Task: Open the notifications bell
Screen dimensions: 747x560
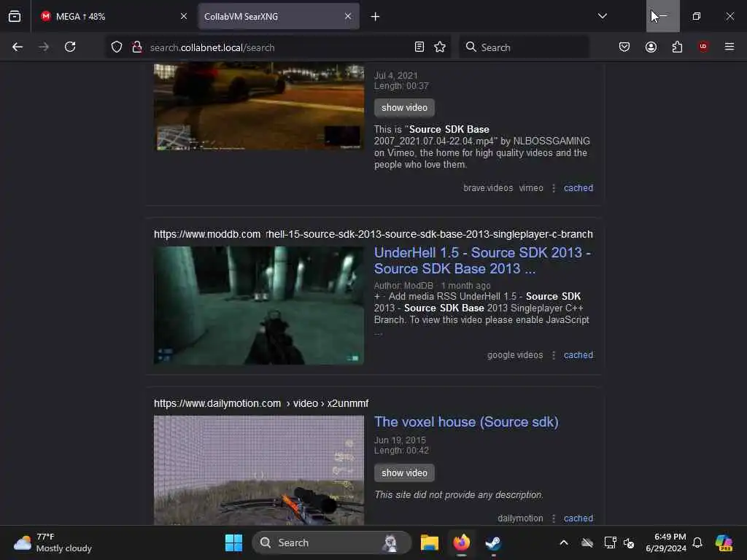Action: click(697, 542)
